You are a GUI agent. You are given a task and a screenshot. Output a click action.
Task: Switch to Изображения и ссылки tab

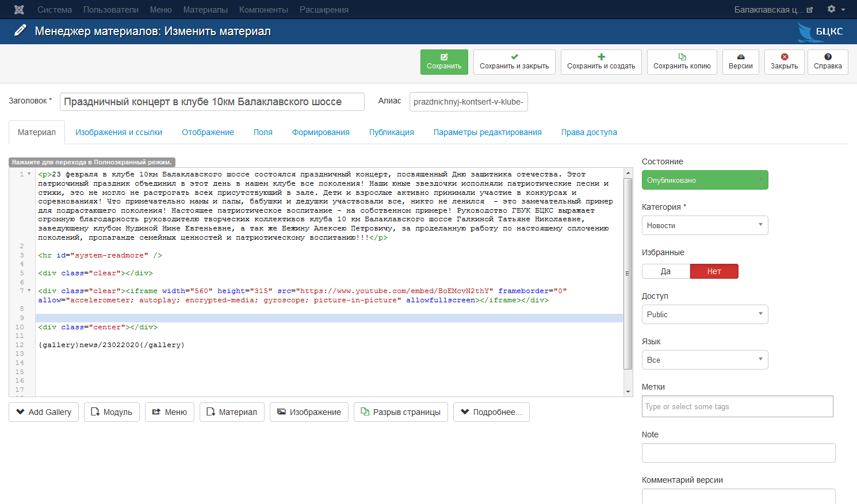[119, 132]
